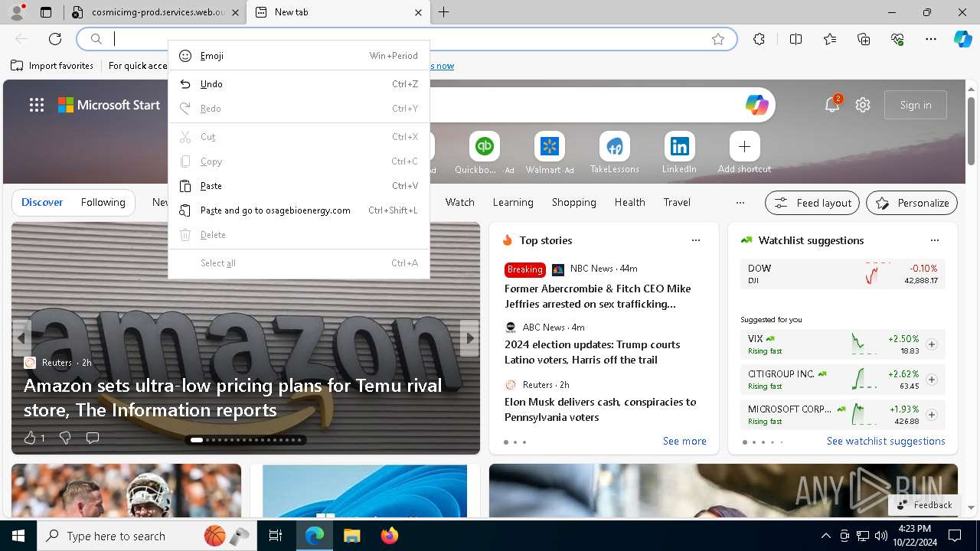Choose Undo from the context menu
Viewport: 980px width, 551px height.
(x=299, y=84)
